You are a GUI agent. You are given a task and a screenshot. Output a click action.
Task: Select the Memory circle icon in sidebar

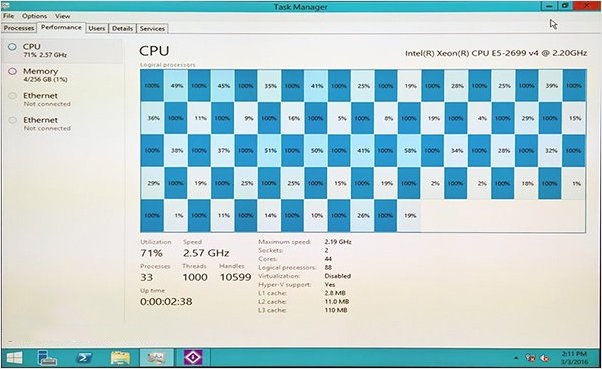tap(12, 71)
